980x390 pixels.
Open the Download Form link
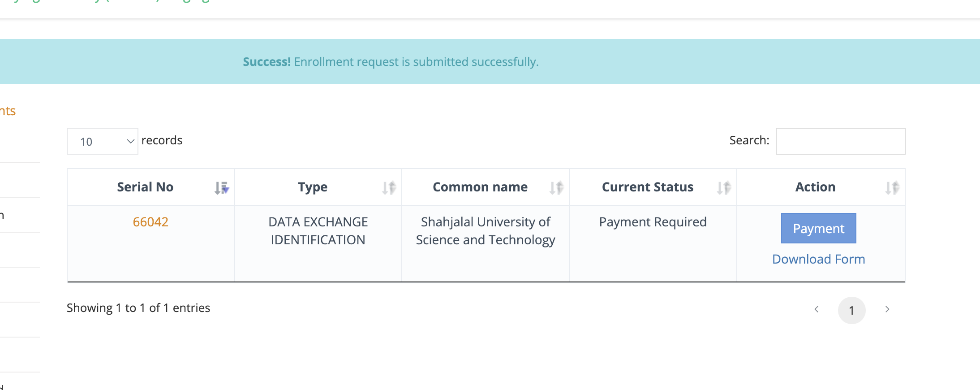pyautogui.click(x=818, y=259)
